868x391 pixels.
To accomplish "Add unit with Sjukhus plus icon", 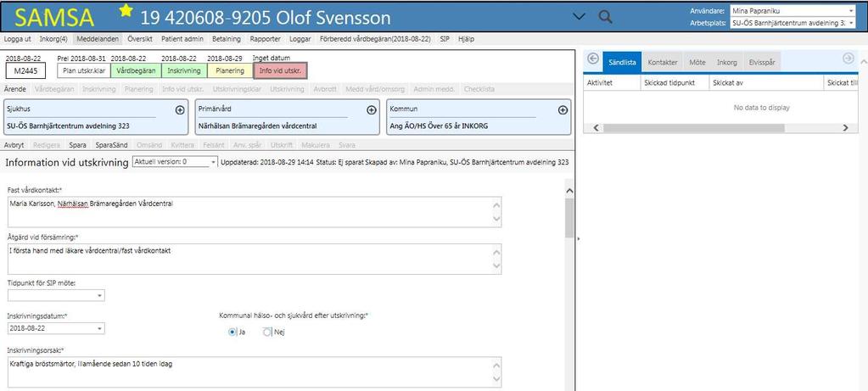I will [x=180, y=110].
